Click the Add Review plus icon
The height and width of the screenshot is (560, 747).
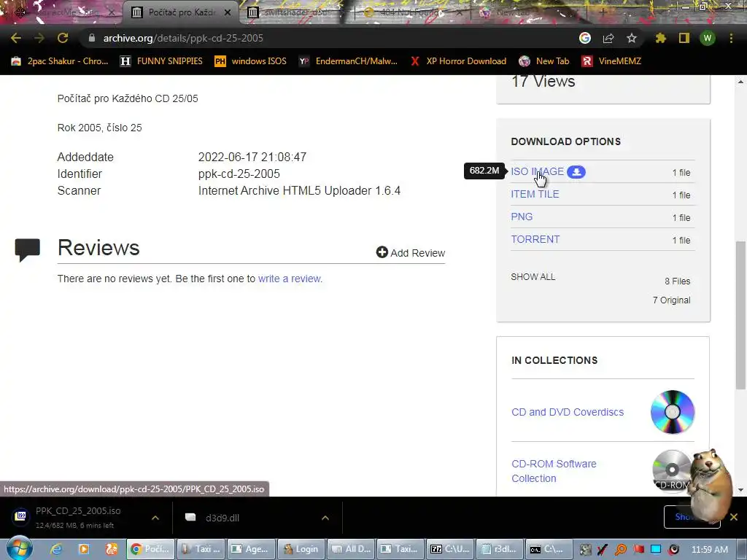click(x=382, y=252)
